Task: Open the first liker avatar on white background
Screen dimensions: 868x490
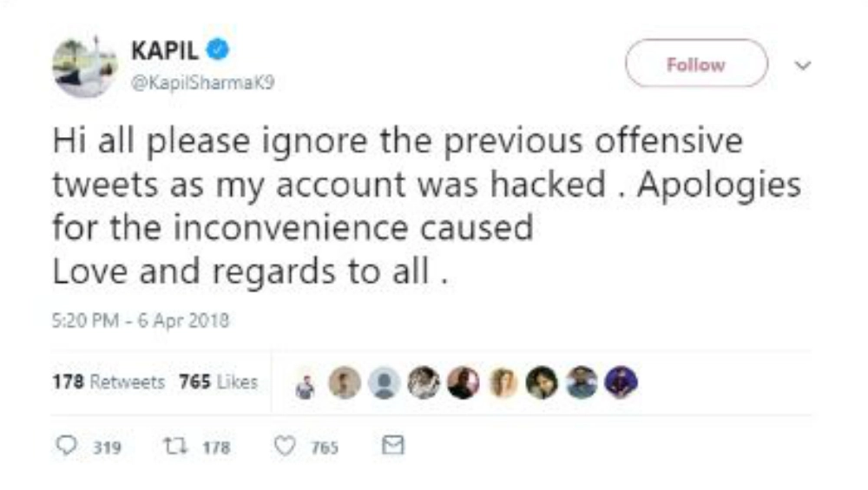Action: (306, 383)
